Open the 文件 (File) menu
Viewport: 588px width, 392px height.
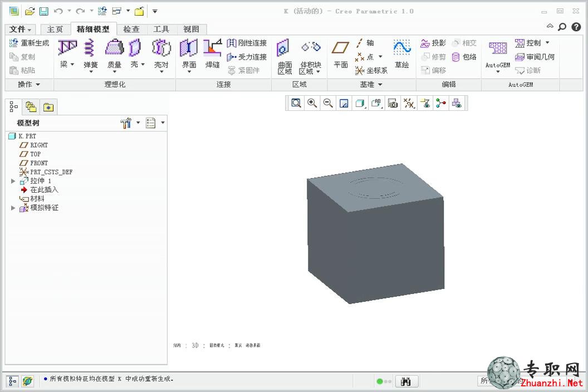tap(20, 30)
